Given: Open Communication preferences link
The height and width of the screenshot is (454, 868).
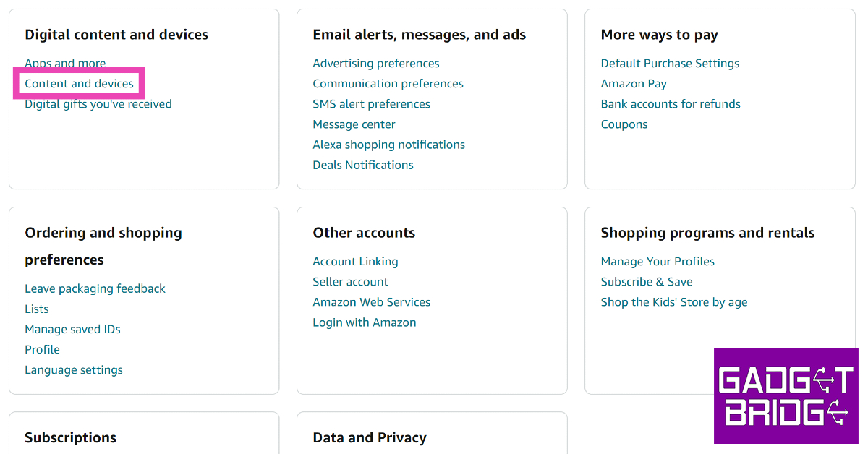Looking at the screenshot, I should click(x=388, y=84).
